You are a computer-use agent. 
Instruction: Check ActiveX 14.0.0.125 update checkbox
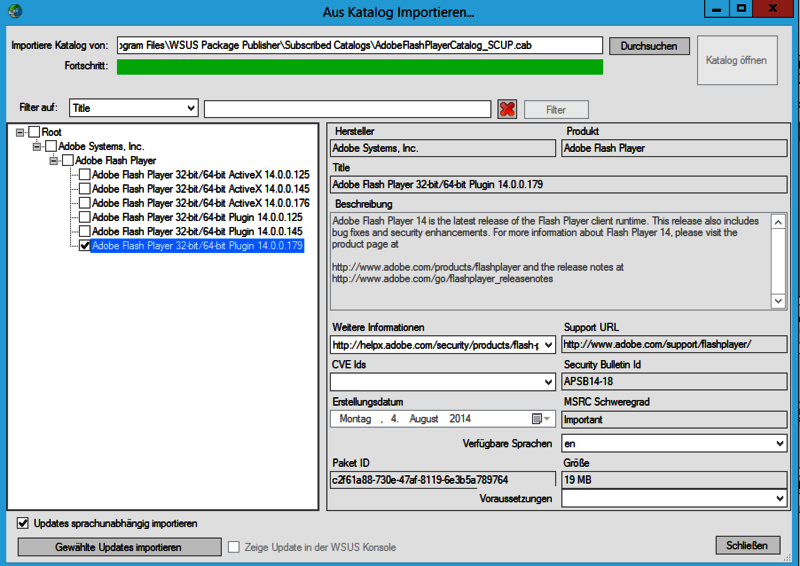85,175
